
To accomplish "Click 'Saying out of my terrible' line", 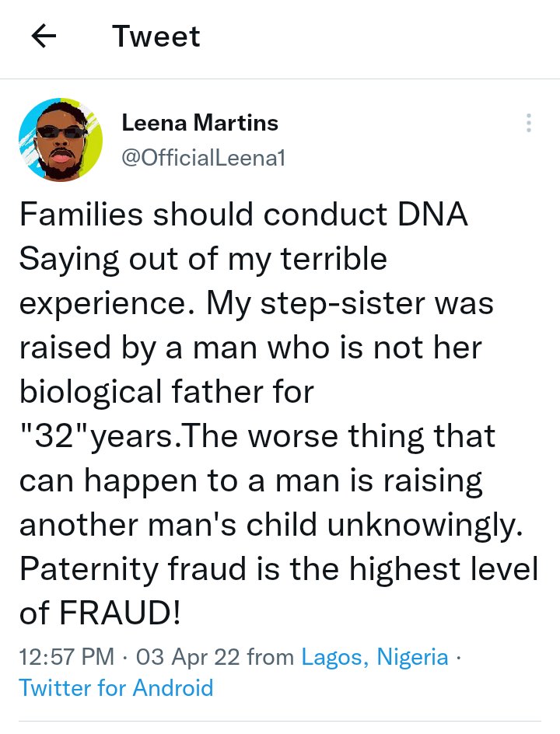I will coord(203,259).
